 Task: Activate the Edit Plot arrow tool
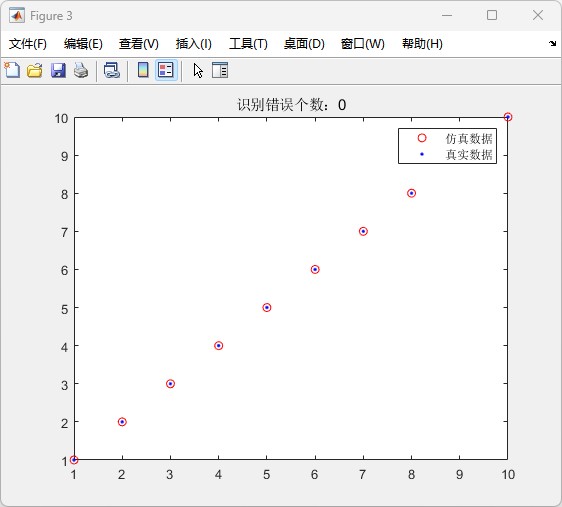pos(198,70)
